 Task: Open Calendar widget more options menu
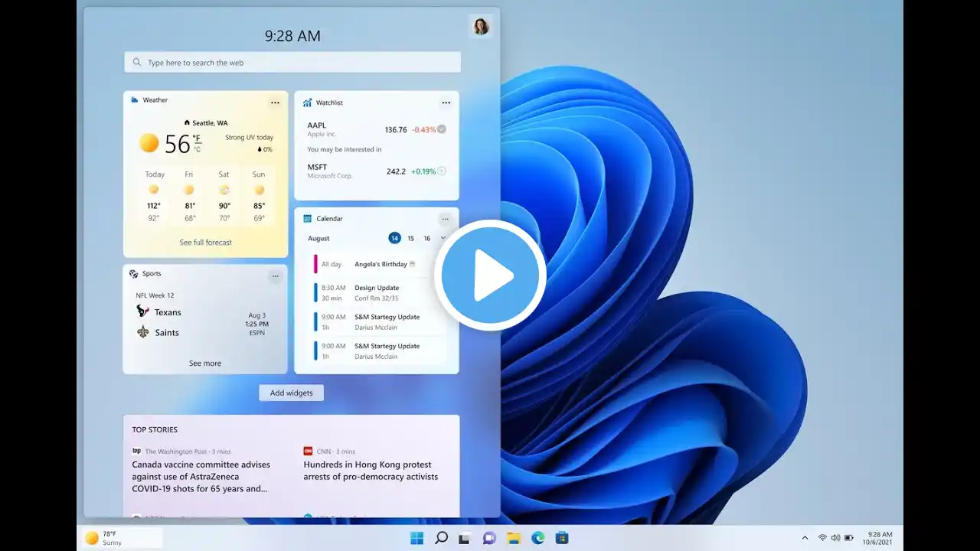click(x=445, y=219)
